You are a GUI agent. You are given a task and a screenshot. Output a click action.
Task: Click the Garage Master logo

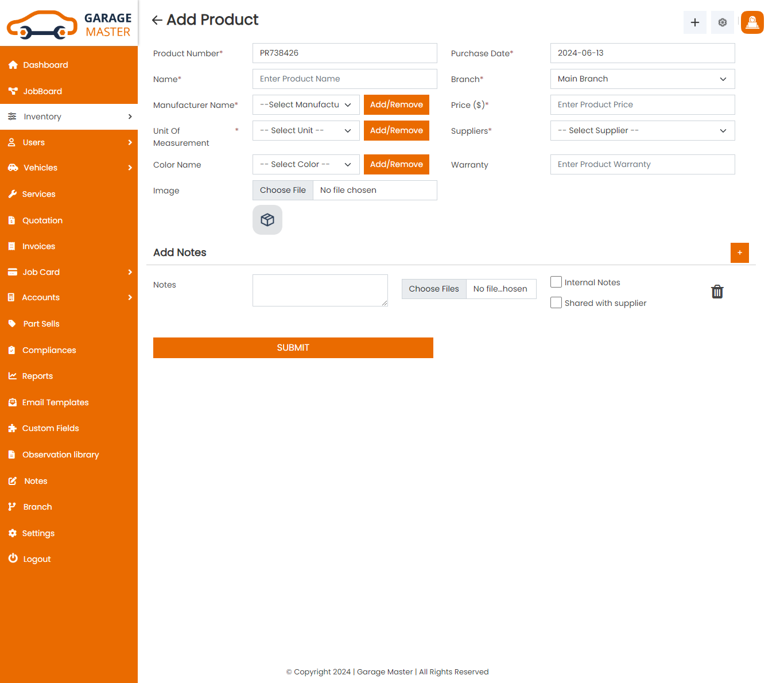click(x=69, y=24)
